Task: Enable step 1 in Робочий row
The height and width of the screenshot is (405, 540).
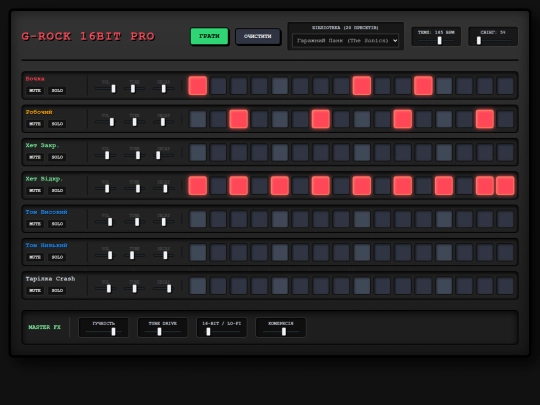Action: [x=198, y=119]
